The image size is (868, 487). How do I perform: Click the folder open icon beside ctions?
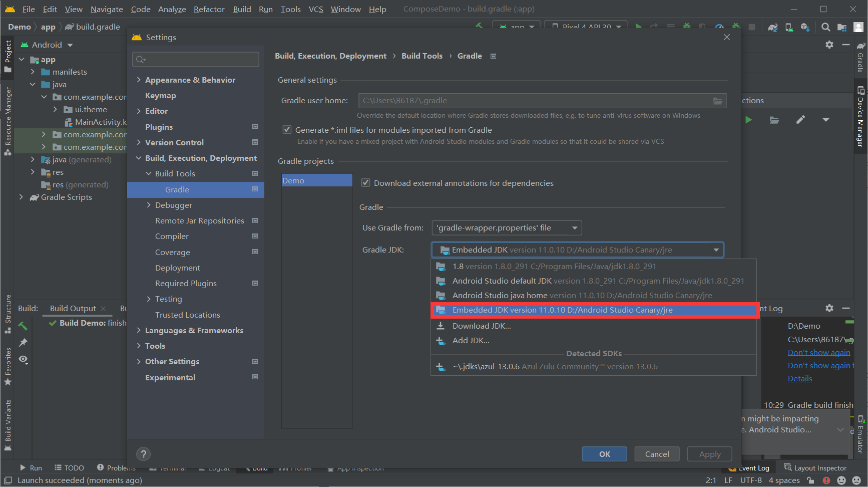pos(774,120)
